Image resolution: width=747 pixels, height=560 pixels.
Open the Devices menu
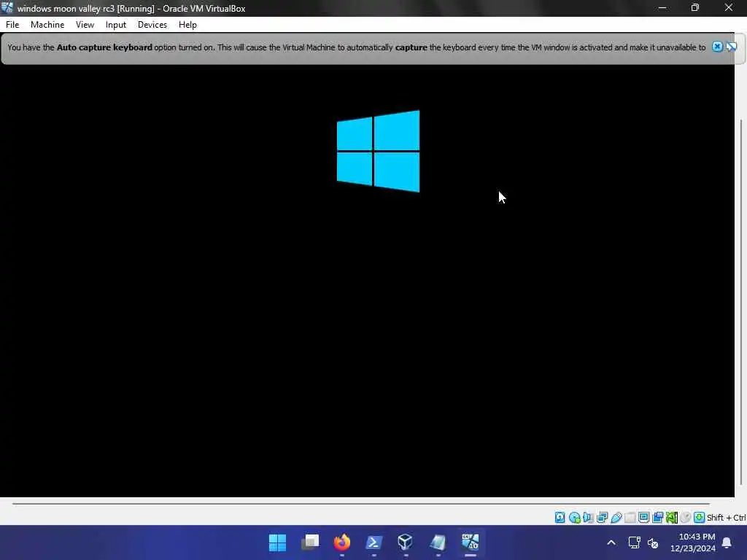click(x=152, y=25)
